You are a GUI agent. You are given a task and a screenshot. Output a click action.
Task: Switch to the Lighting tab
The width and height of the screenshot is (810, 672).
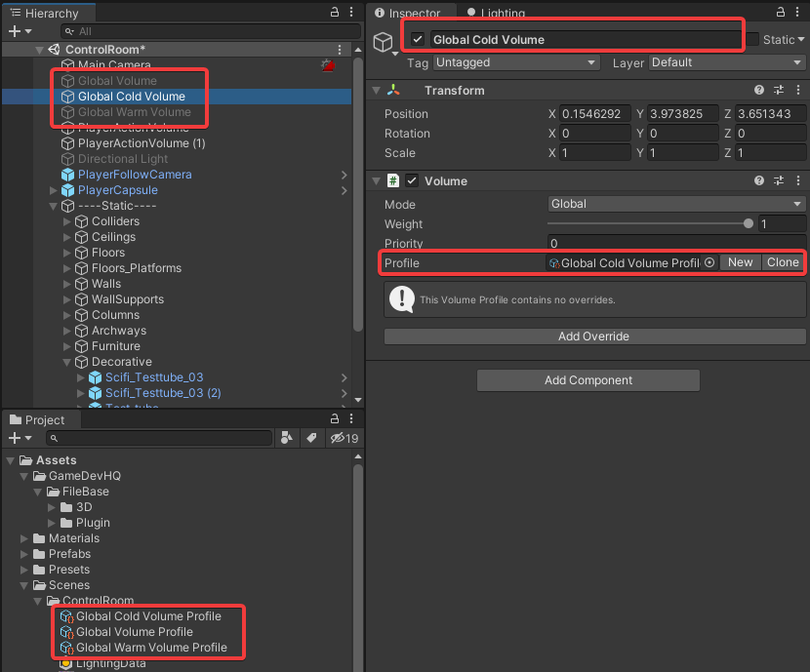click(497, 13)
